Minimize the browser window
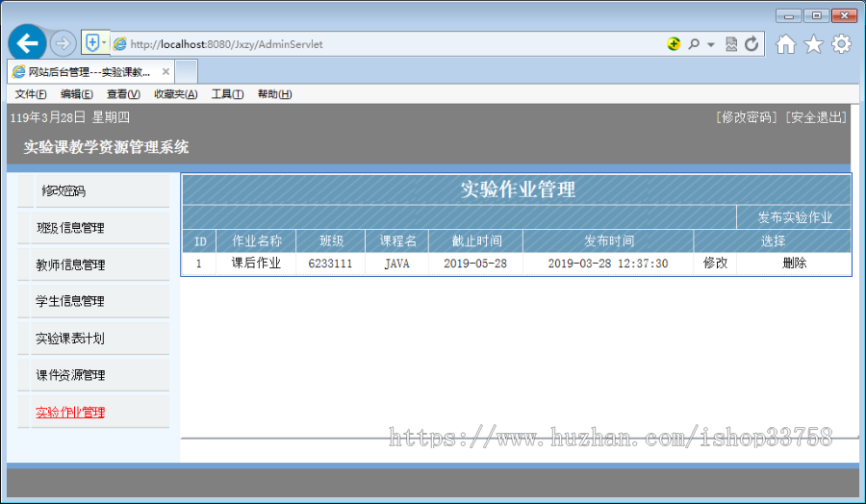The height and width of the screenshot is (504, 866). coord(789,15)
